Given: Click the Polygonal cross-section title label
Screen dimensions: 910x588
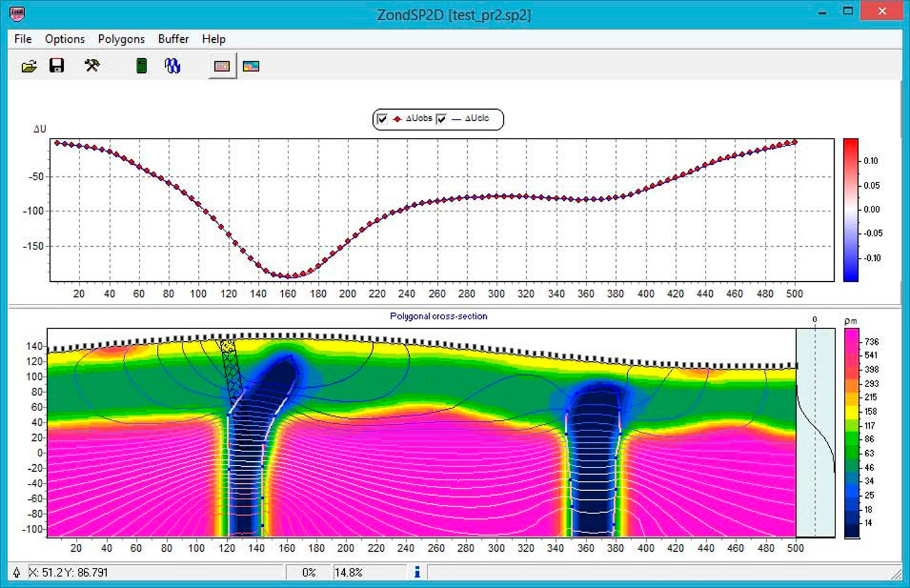Looking at the screenshot, I should click(x=438, y=317).
